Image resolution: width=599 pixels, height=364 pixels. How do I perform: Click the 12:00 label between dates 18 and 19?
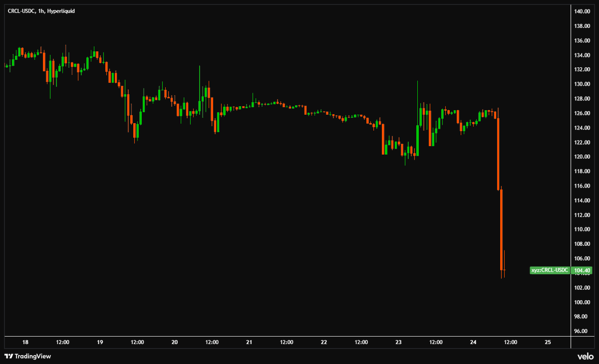click(x=63, y=342)
